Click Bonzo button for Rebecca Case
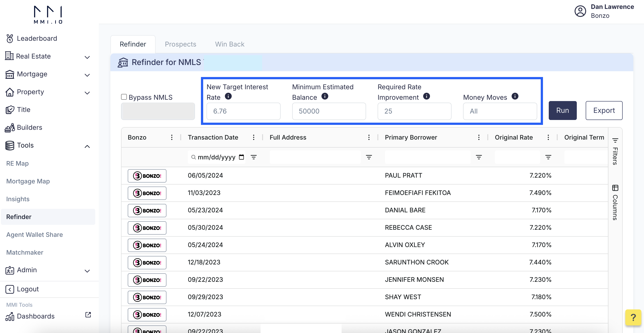 (x=147, y=228)
